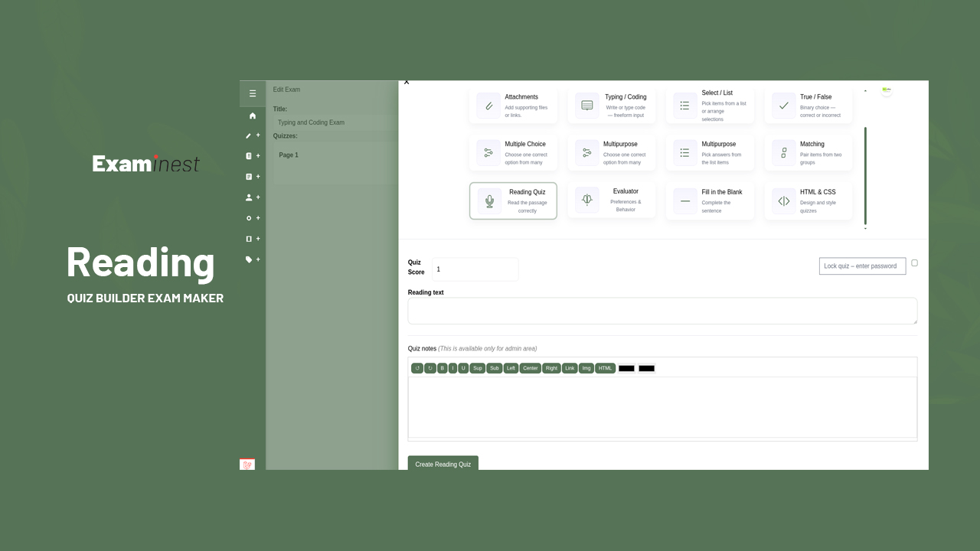This screenshot has width=980, height=551.
Task: Expand the plus next to the circle icon
Action: click(258, 218)
